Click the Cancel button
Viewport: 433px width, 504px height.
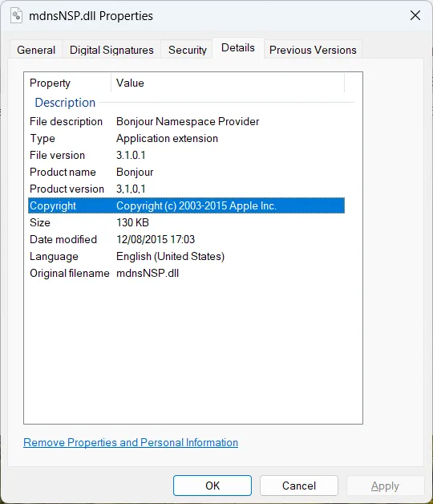coord(299,486)
